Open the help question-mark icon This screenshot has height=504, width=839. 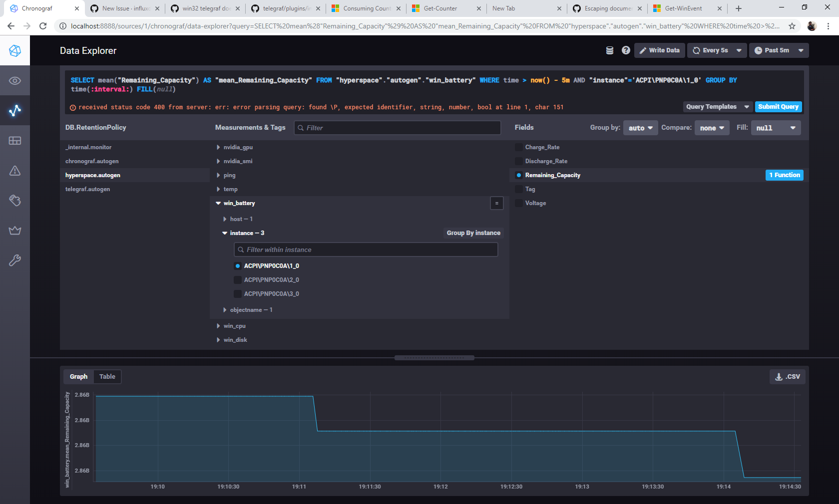pos(626,50)
